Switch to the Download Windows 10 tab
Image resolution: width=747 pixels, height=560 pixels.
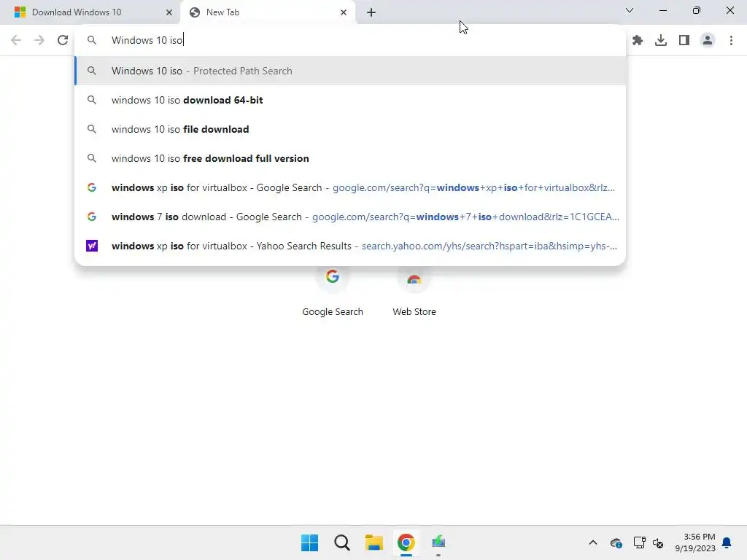pyautogui.click(x=90, y=12)
